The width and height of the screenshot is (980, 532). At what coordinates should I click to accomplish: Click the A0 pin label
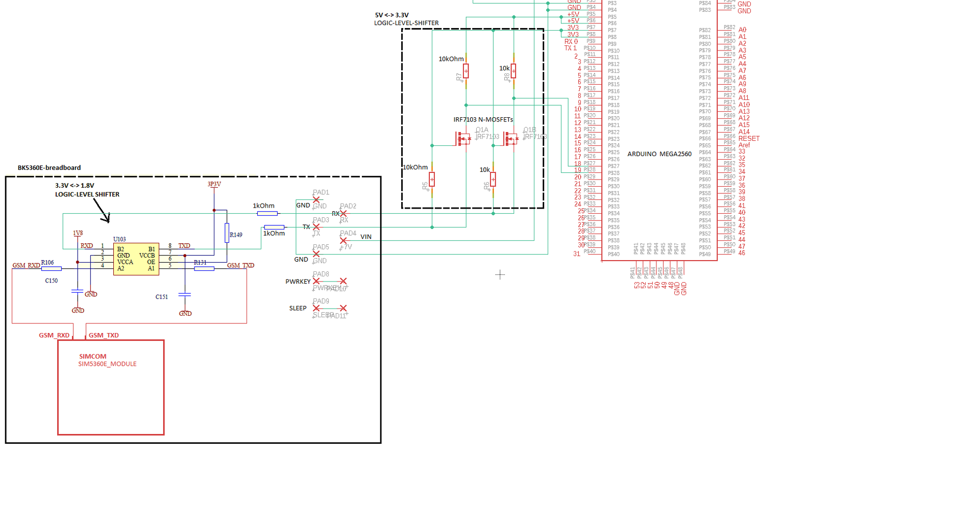pyautogui.click(x=742, y=30)
